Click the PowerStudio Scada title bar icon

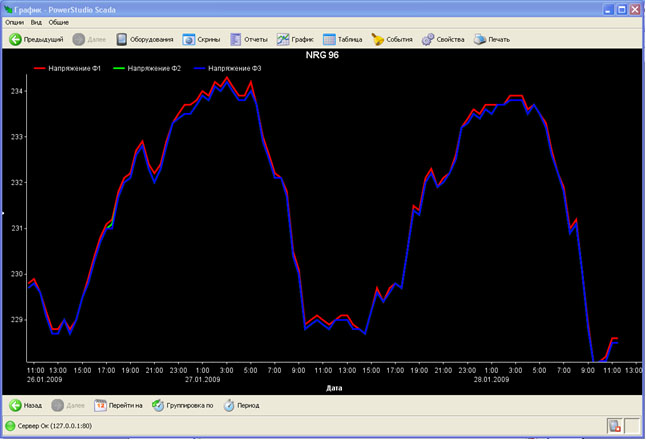coord(8,9)
